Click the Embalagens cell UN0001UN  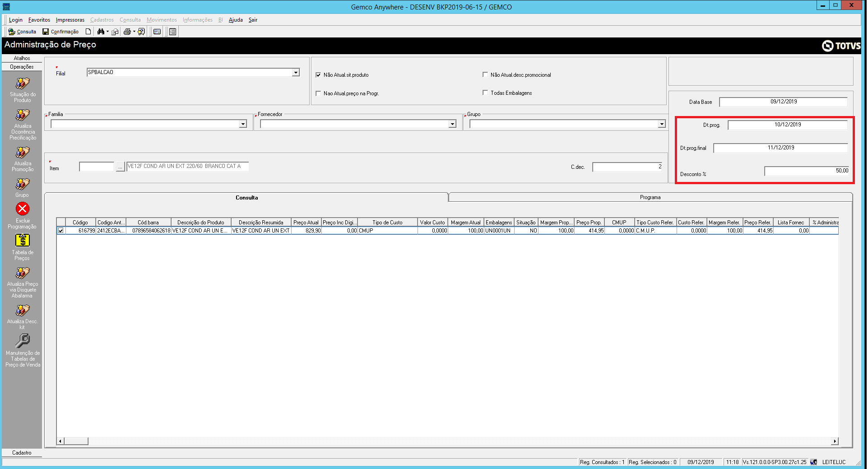[x=499, y=231]
